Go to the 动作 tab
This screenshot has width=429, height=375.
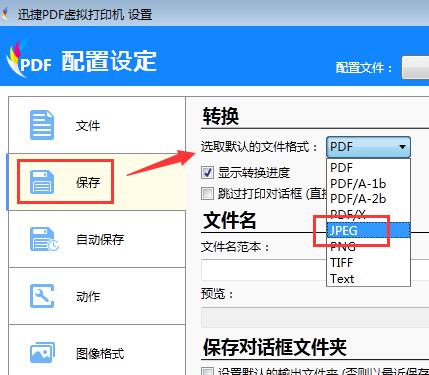coord(97,296)
